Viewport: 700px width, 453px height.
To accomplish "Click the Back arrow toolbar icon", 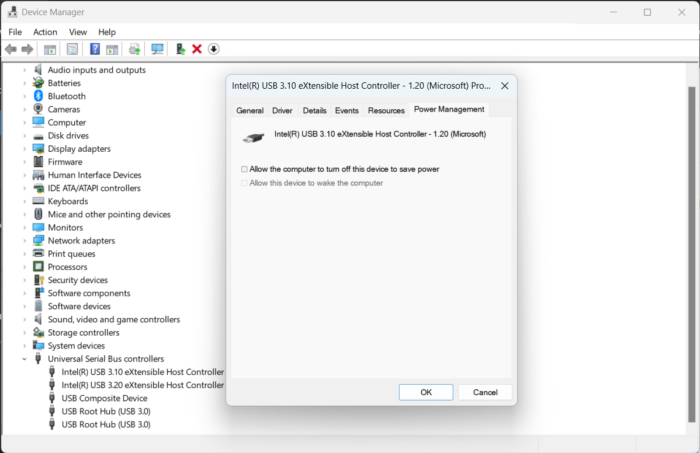I will click(11, 49).
